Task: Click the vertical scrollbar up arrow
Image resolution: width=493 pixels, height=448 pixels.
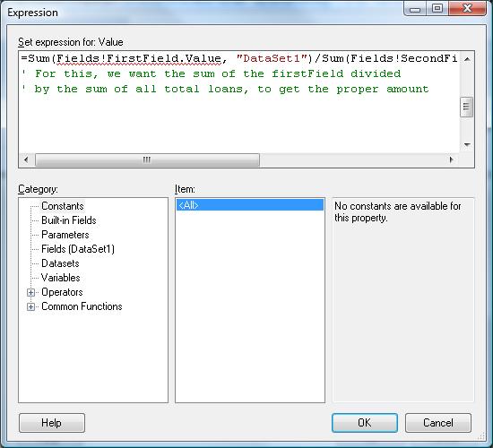Action: coord(467,59)
